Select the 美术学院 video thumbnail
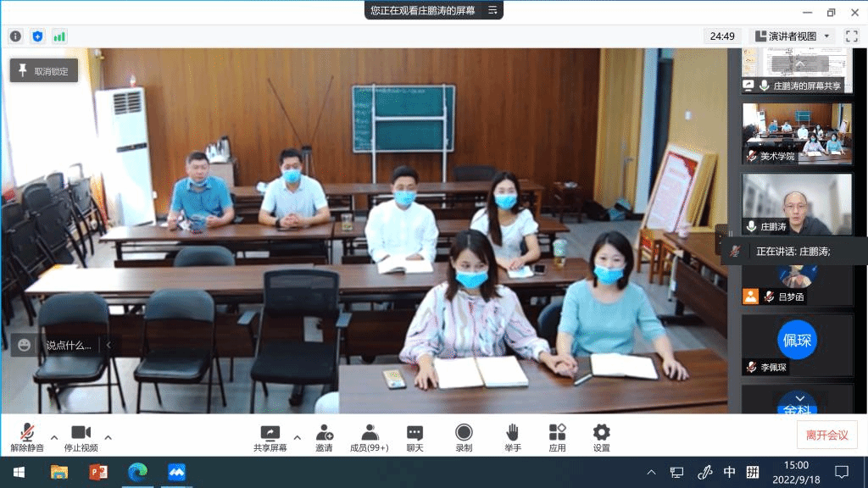 [797, 134]
